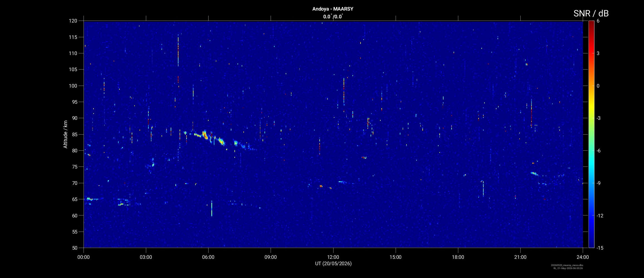Click the time tick label '00:00'
The image size is (644, 278).
point(84,257)
